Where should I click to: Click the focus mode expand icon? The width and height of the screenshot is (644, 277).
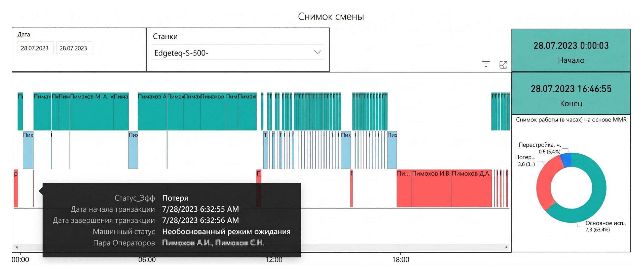[503, 65]
